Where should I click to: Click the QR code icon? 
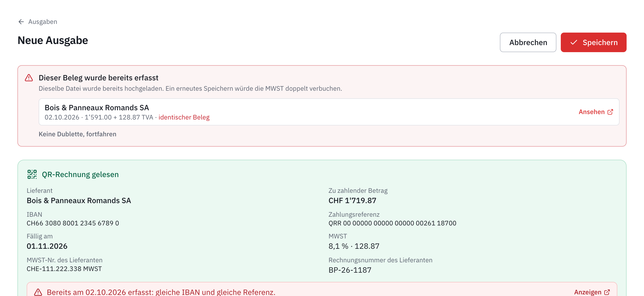click(x=32, y=174)
